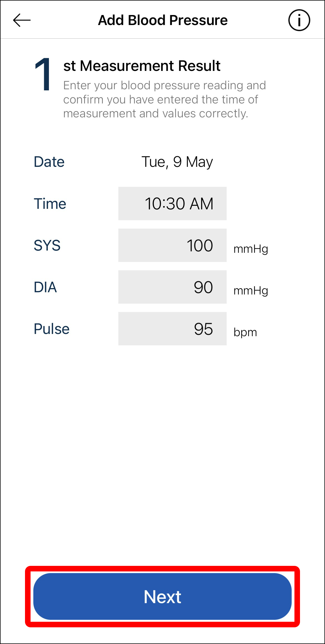Tap the date value Tue, 9 May
The width and height of the screenshot is (325, 644).
(177, 162)
